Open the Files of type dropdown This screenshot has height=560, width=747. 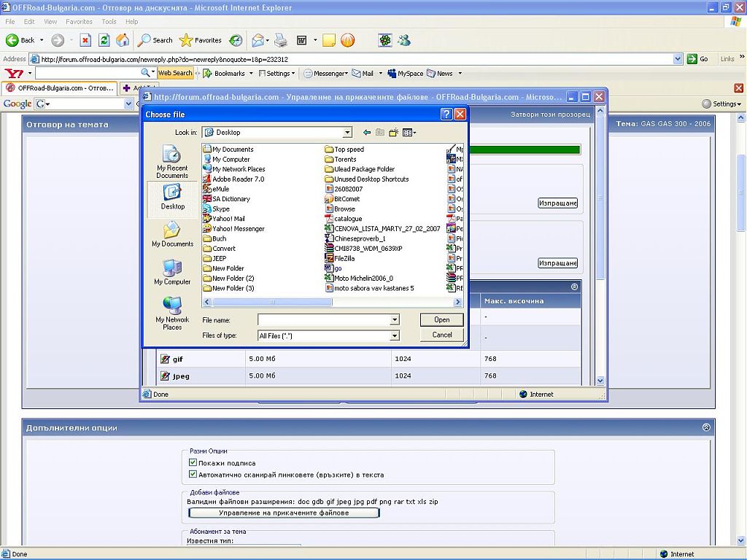(395, 335)
